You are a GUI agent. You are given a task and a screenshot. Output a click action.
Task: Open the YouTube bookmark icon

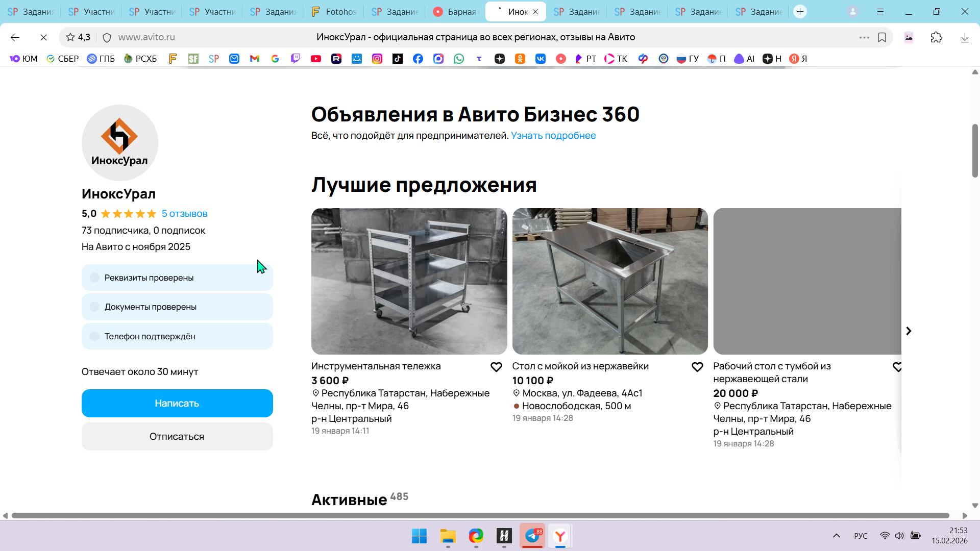coord(316,59)
